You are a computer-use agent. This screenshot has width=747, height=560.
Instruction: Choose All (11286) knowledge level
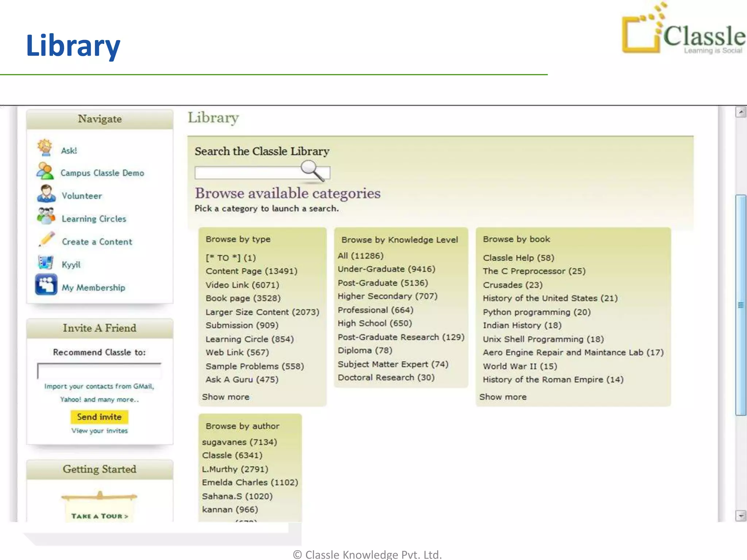(361, 256)
